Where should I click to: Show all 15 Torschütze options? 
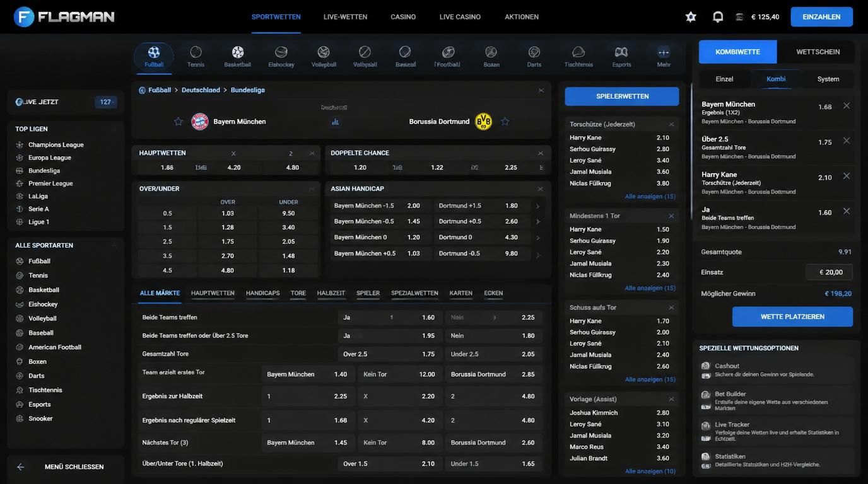pos(650,196)
